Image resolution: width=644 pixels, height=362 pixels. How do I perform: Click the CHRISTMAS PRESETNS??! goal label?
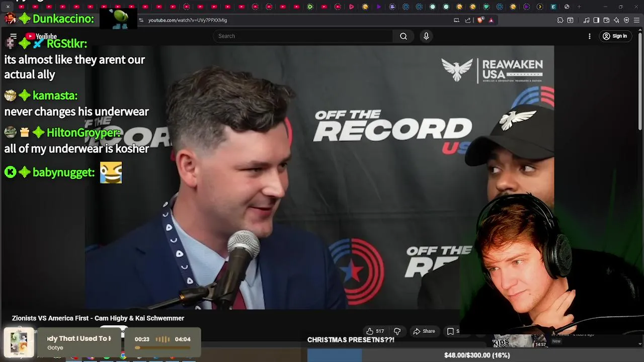point(351,340)
